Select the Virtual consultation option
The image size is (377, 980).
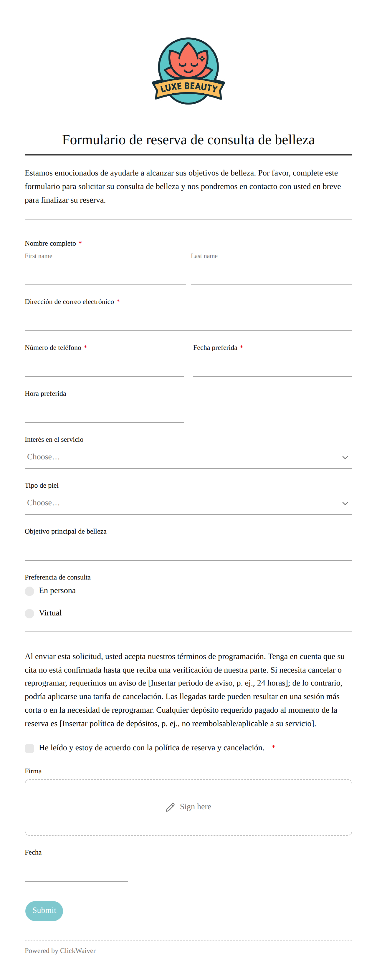click(30, 613)
